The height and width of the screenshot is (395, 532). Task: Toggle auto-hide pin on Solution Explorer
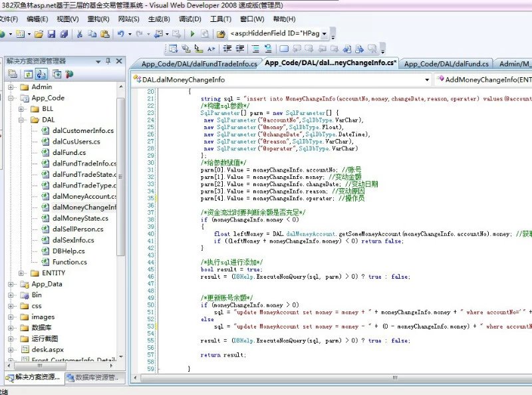click(108, 61)
